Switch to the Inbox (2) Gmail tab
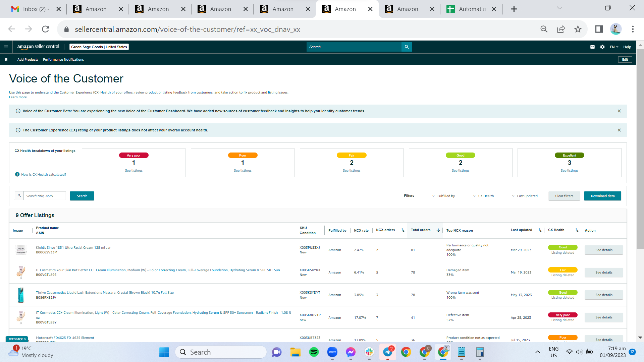The height and width of the screenshot is (362, 644). coord(36,9)
